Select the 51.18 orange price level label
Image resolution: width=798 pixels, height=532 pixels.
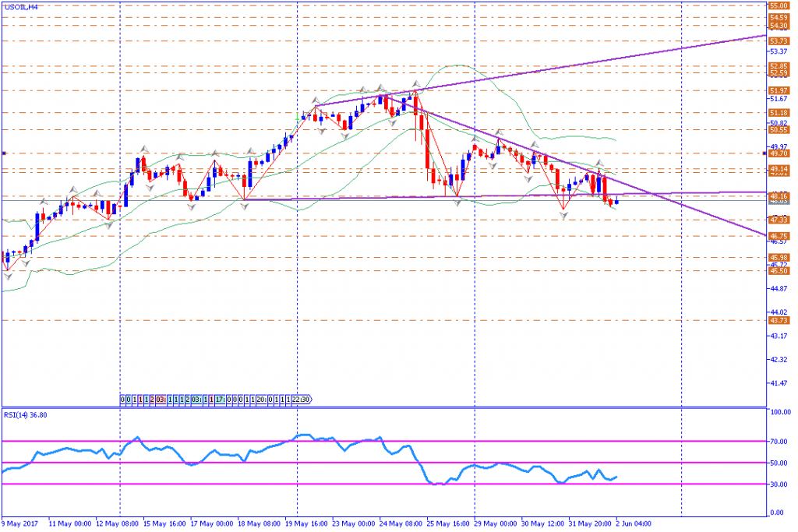(x=779, y=113)
